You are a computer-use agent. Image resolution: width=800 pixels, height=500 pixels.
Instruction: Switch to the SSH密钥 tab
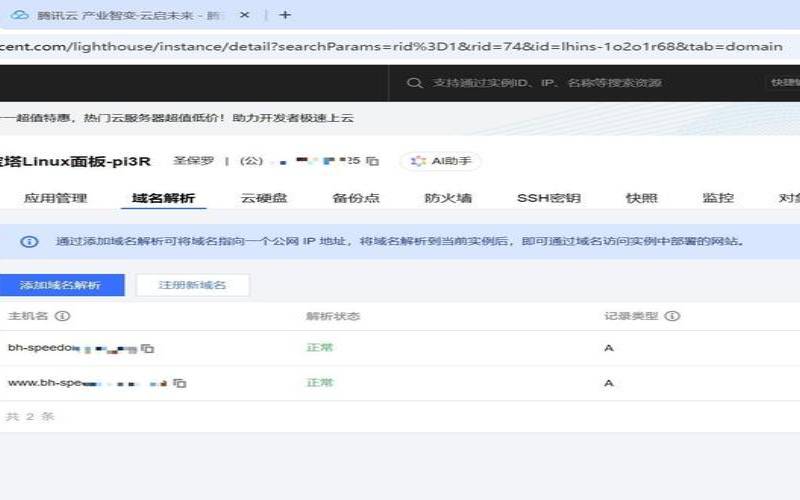click(x=549, y=198)
